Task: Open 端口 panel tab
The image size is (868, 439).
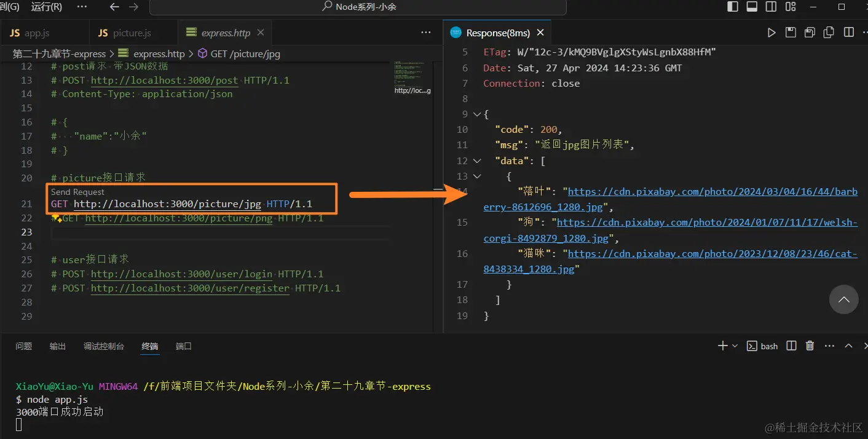Action: 184,346
